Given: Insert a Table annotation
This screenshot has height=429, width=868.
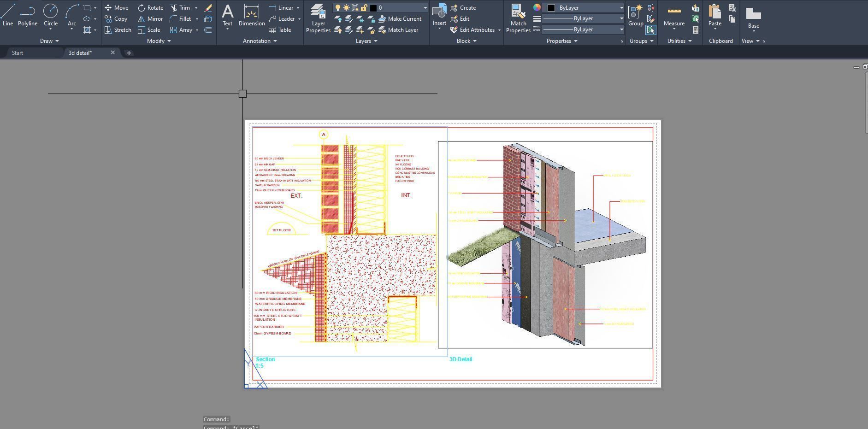Looking at the screenshot, I should tap(280, 30).
